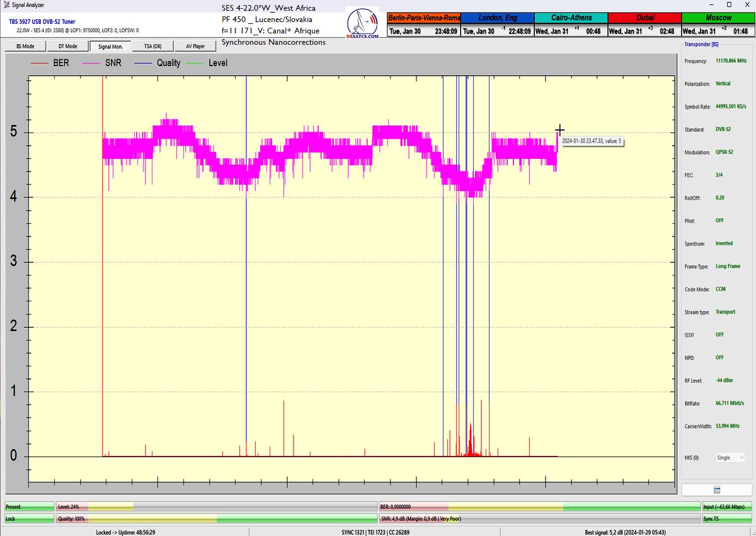This screenshot has height=536, width=756.
Task: Switch to the BS Mode tab
Action: [x=25, y=46]
